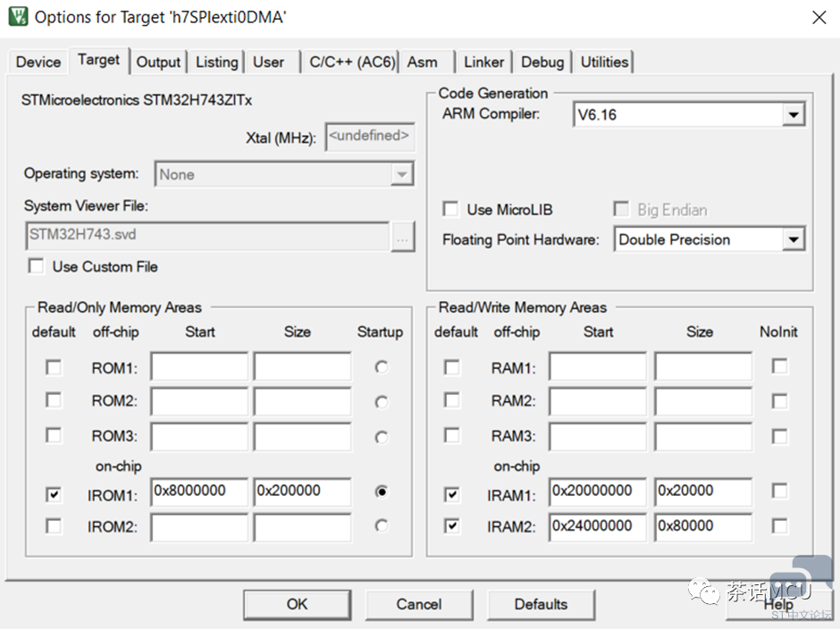Check the RAM2 default checkbox
Screen dimensions: 840x629
tap(452, 400)
